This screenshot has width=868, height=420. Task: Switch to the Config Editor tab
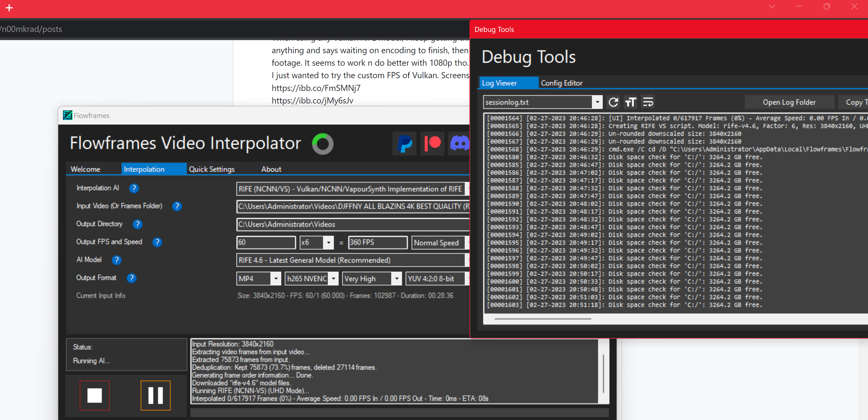click(561, 83)
